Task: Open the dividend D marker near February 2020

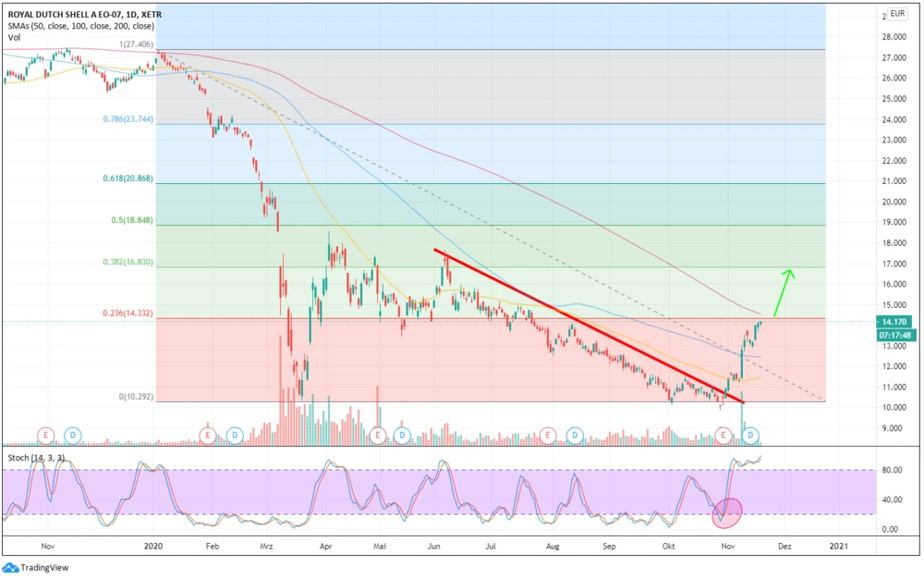Action: click(x=235, y=436)
